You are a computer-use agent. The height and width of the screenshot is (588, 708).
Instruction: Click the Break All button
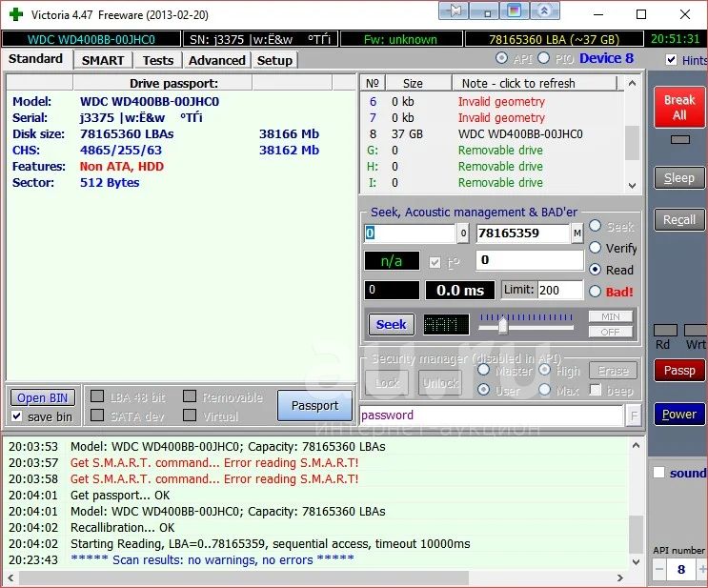(x=679, y=107)
